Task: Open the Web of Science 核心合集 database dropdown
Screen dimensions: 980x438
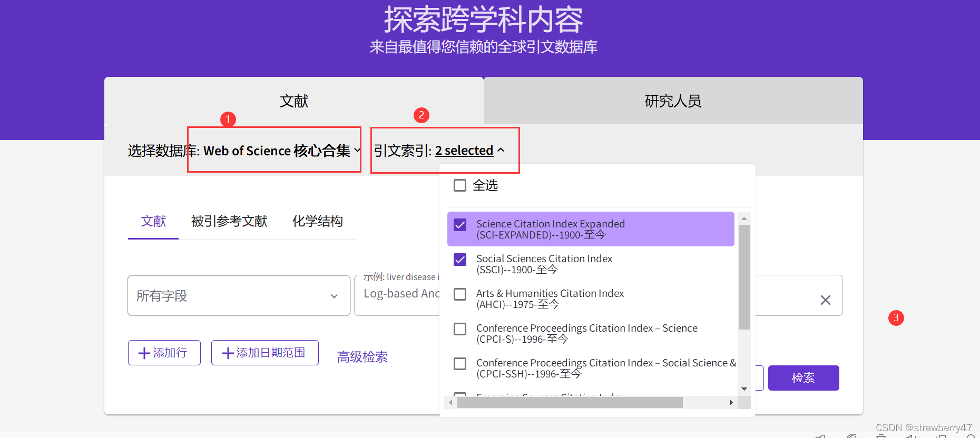Action: (282, 151)
